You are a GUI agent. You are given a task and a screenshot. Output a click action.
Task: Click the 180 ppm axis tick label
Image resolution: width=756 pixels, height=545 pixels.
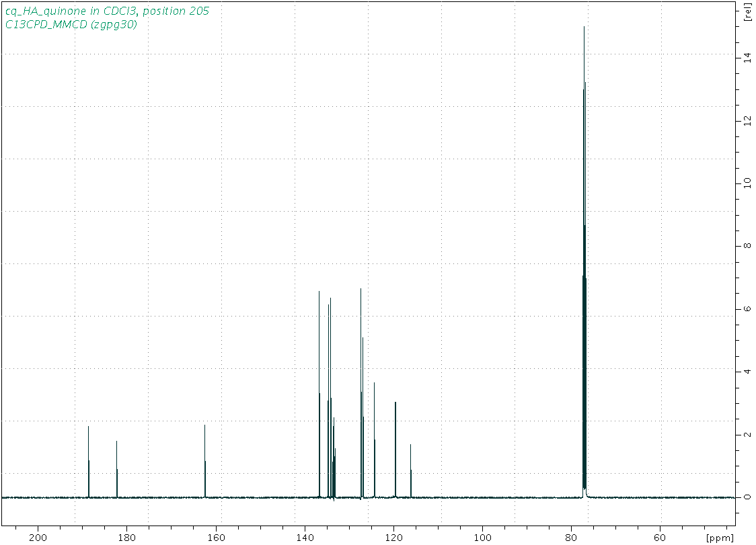(x=127, y=537)
